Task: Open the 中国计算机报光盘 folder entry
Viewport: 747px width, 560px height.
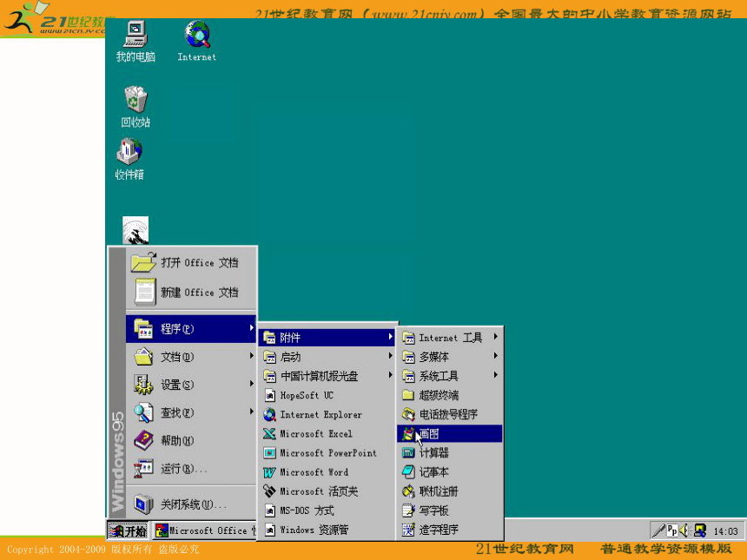Action: (327, 376)
